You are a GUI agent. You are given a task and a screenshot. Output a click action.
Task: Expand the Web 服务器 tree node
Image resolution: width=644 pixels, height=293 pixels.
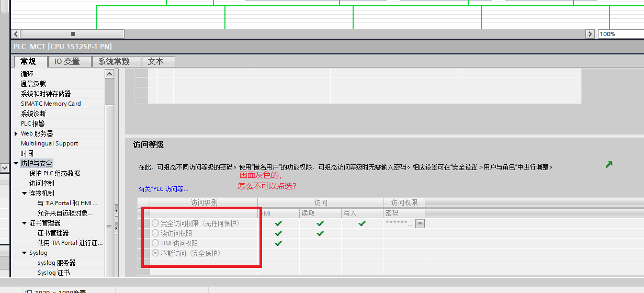tap(16, 134)
